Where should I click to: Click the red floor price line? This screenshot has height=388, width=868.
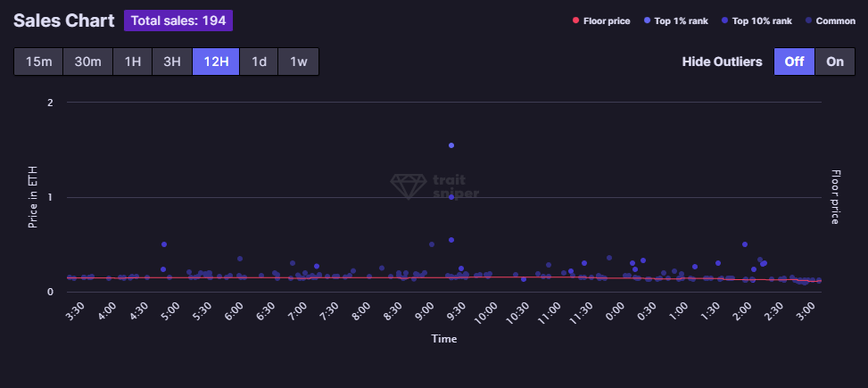[357, 277]
